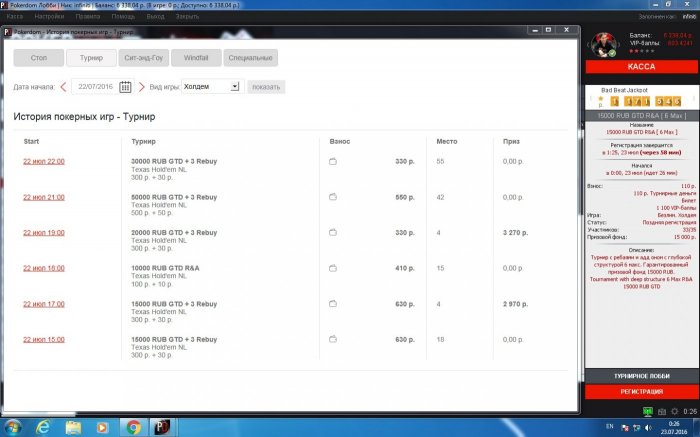The image size is (700, 437).
Task: Click ТУРНИРНОЕ ЛОББИ button
Action: point(642,376)
